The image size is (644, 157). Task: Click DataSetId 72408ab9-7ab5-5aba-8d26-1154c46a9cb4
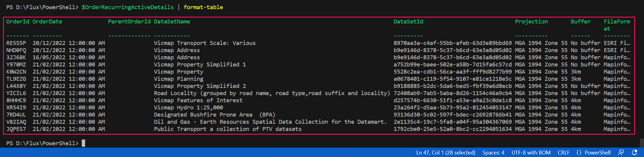[x=453, y=93]
